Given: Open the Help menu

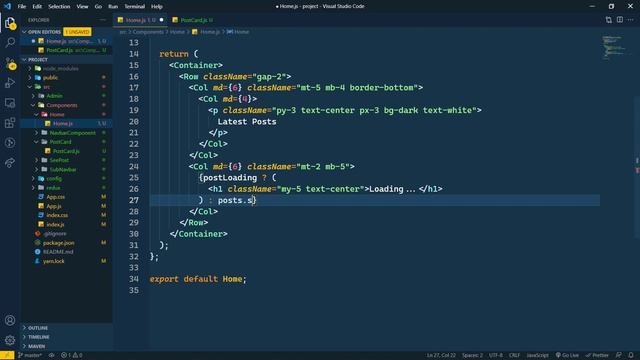Looking at the screenshot, I should coord(157,7).
